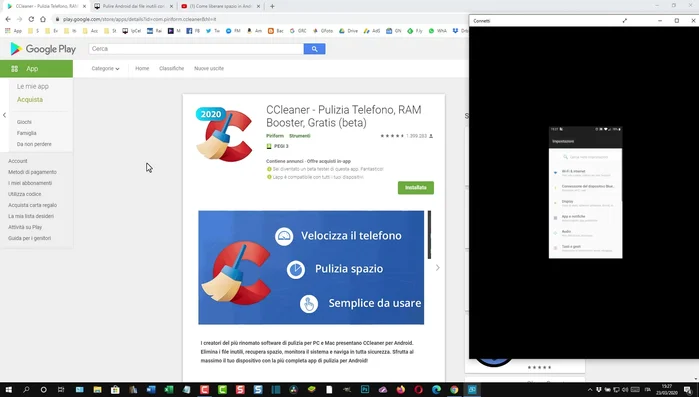This screenshot has height=397, width=699.
Task: Open Utilizza codice link
Action: pos(25,194)
